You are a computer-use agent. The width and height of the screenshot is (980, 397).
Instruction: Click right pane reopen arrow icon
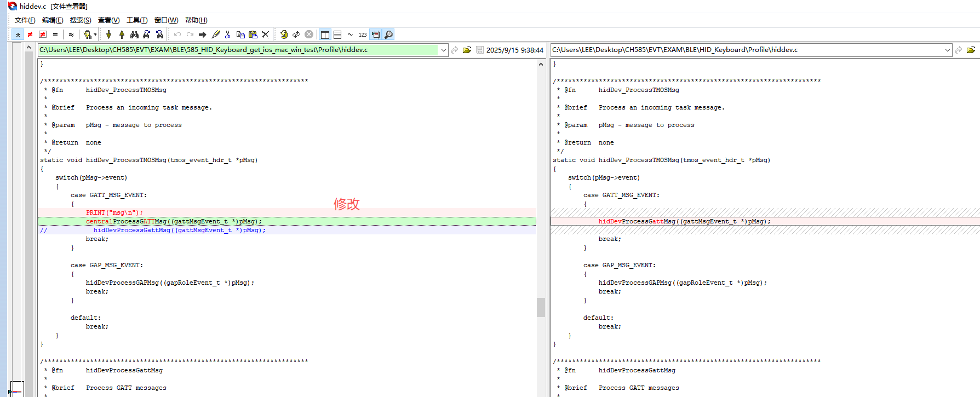point(959,50)
